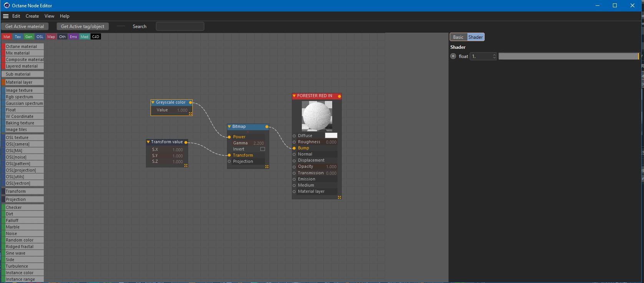Toggle the Tex node filter
The image size is (644, 283).
[18, 37]
